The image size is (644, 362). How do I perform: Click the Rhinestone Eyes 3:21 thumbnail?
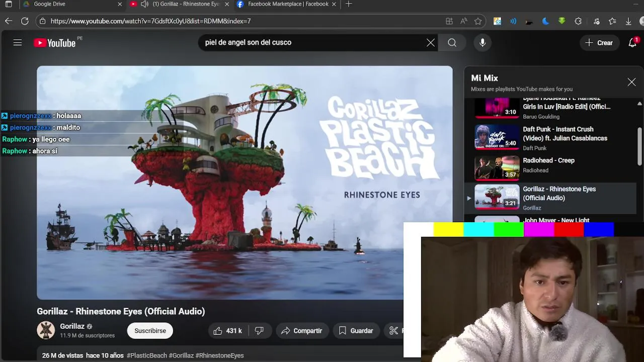click(497, 197)
